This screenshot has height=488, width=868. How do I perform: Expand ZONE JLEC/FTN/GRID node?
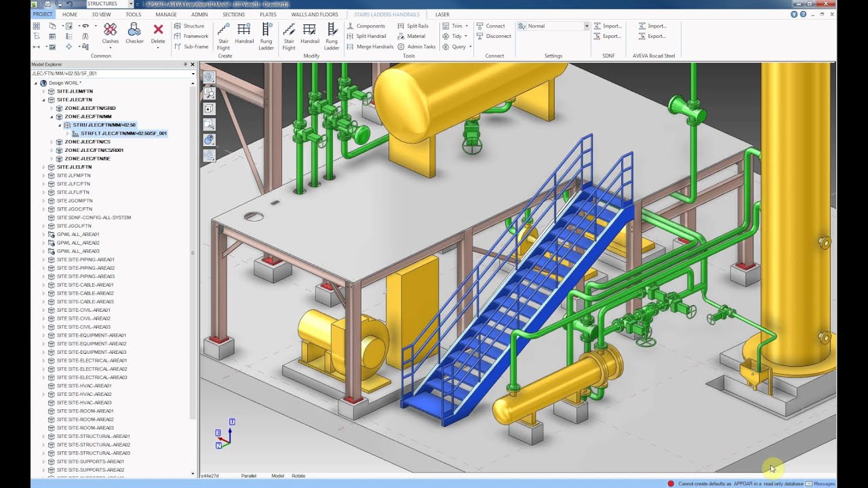(52, 108)
